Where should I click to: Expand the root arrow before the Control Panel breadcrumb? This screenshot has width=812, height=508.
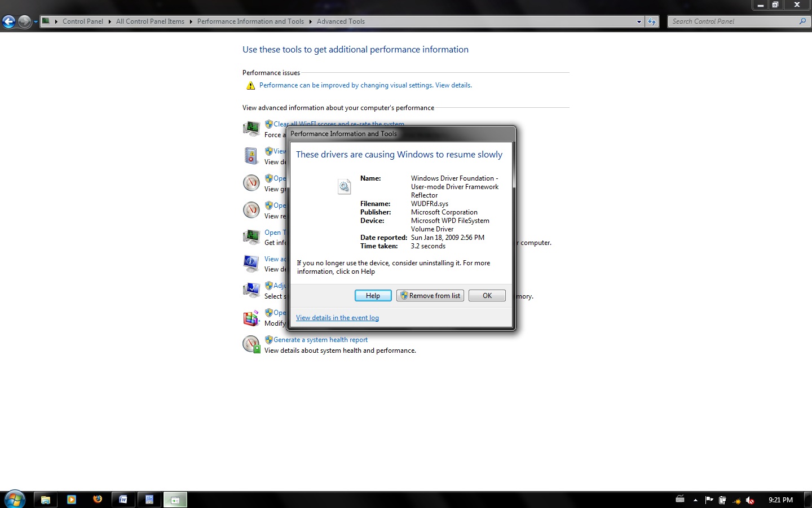click(56, 21)
